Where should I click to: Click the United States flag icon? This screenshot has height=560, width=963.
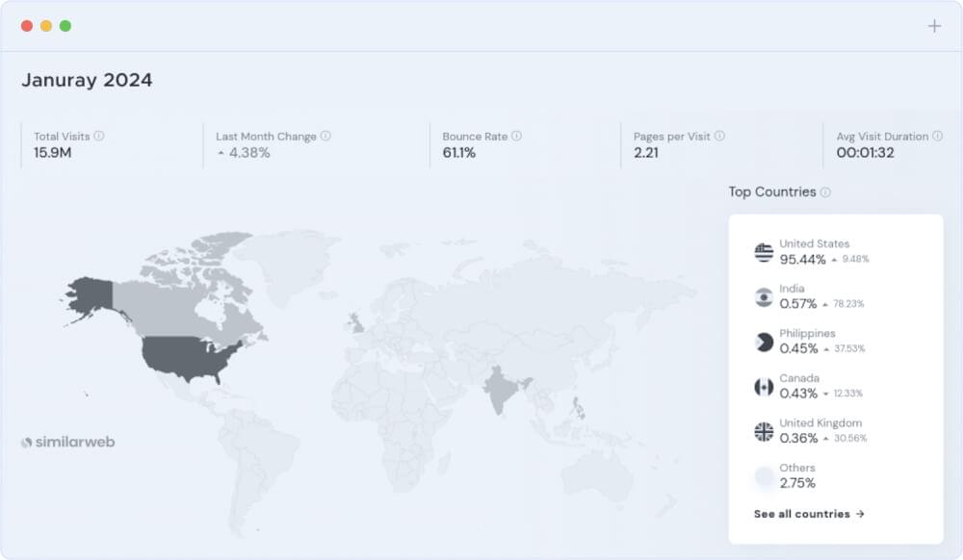[762, 251]
